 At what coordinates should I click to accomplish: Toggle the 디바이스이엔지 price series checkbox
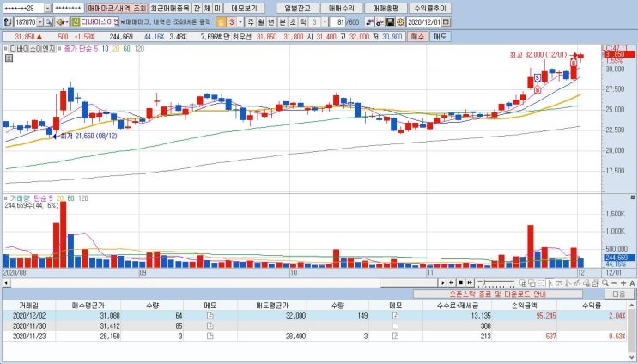point(6,49)
